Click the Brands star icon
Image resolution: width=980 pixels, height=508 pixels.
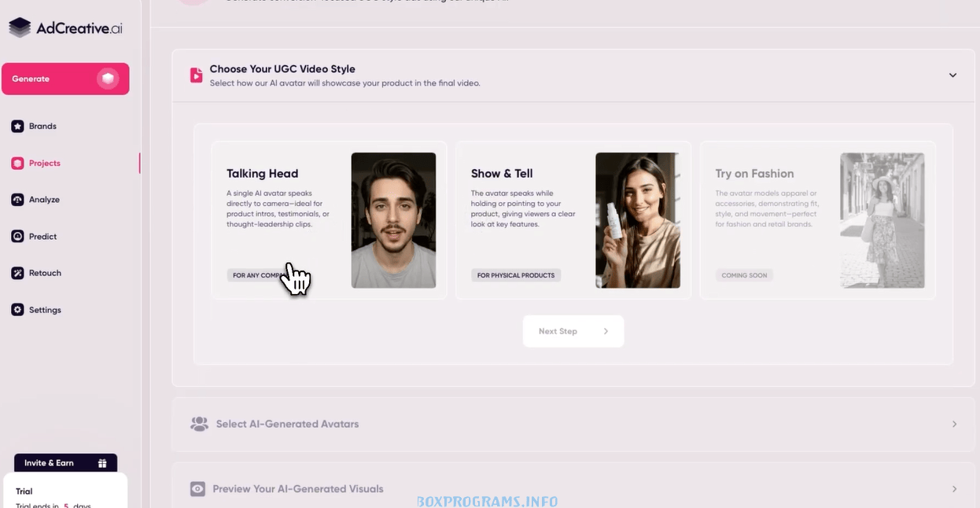click(x=17, y=126)
